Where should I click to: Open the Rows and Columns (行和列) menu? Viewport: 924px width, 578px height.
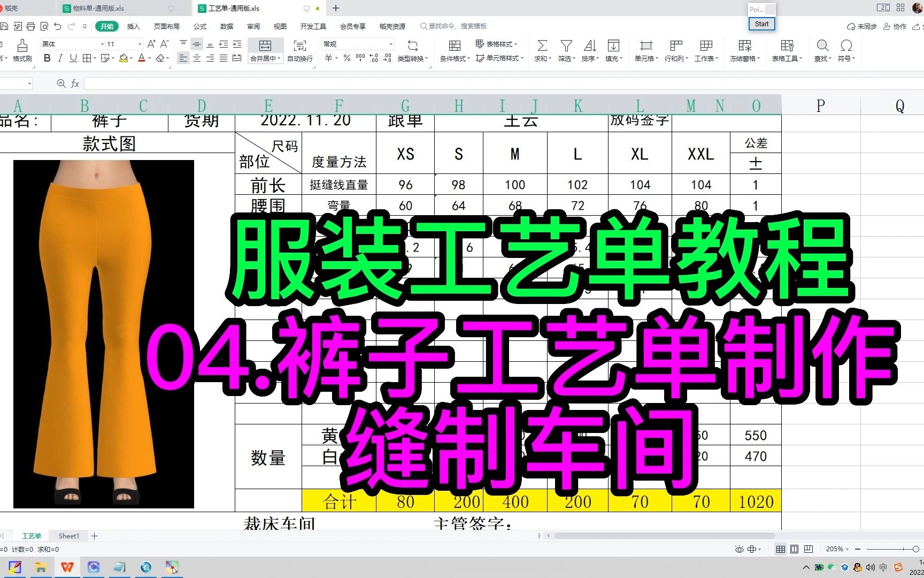point(676,50)
